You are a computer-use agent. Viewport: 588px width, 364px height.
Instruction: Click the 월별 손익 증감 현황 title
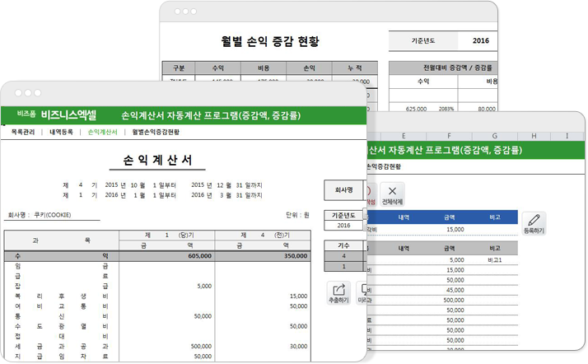tap(269, 41)
